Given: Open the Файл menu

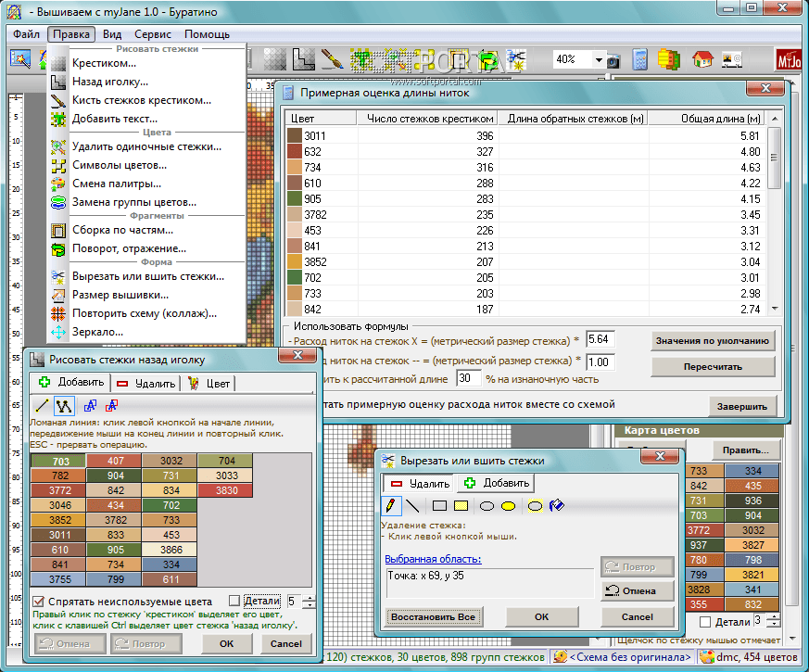Looking at the screenshot, I should tap(26, 34).
